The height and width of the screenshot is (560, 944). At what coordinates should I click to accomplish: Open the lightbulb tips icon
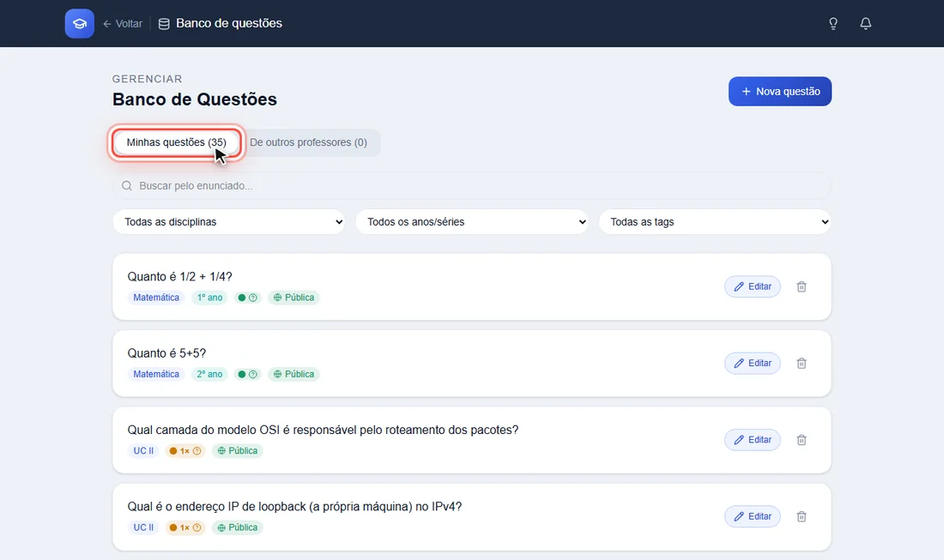coord(833,23)
